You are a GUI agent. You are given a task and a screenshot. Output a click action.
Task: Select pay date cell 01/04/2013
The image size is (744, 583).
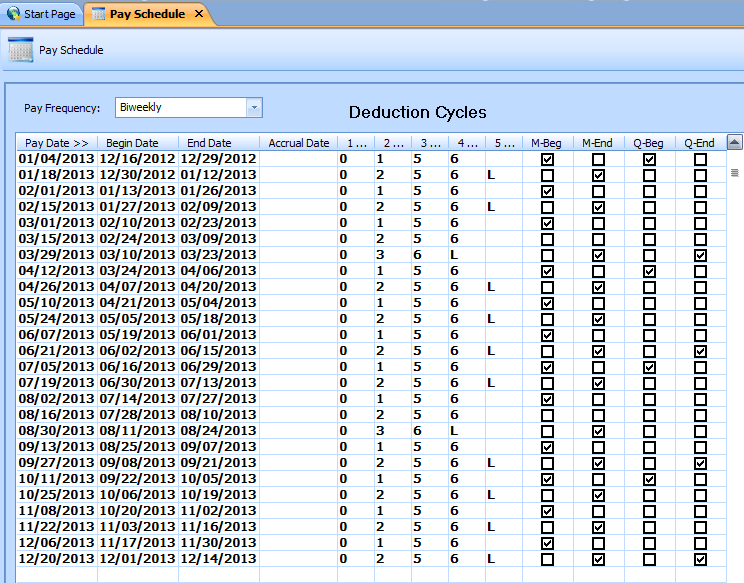[x=56, y=158]
